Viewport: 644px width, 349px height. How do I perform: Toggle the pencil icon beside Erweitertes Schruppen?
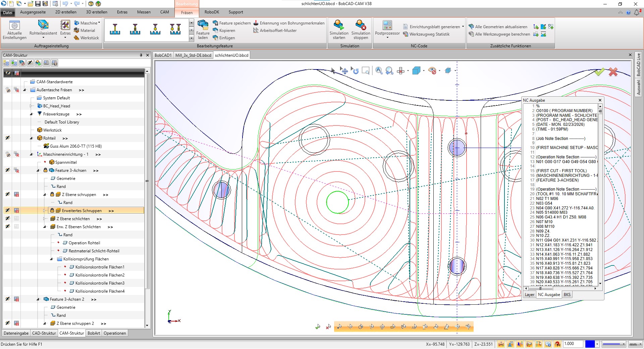[7, 210]
